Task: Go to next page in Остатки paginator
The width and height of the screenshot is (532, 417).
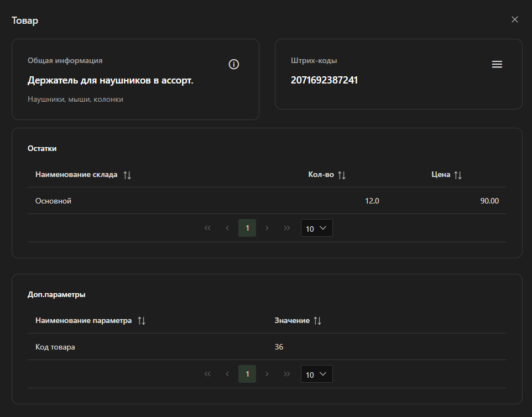Action: pos(267,228)
